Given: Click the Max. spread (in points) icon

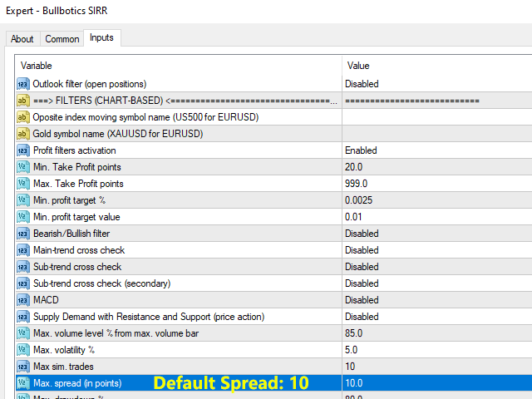Looking at the screenshot, I should click(23, 383).
